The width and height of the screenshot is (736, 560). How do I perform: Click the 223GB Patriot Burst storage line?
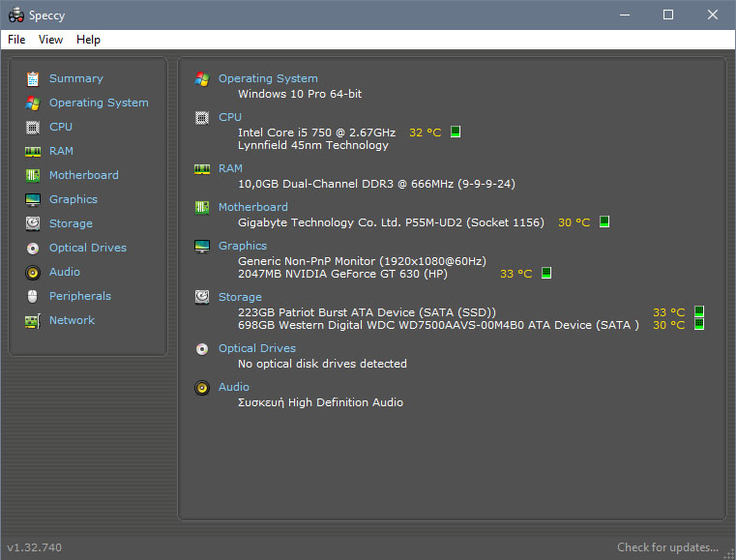(367, 312)
